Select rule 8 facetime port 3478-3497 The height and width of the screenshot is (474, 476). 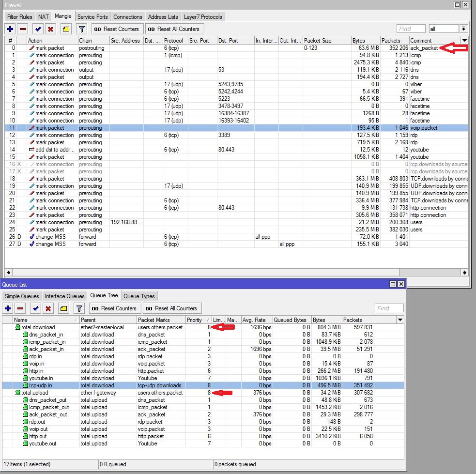(x=236, y=106)
